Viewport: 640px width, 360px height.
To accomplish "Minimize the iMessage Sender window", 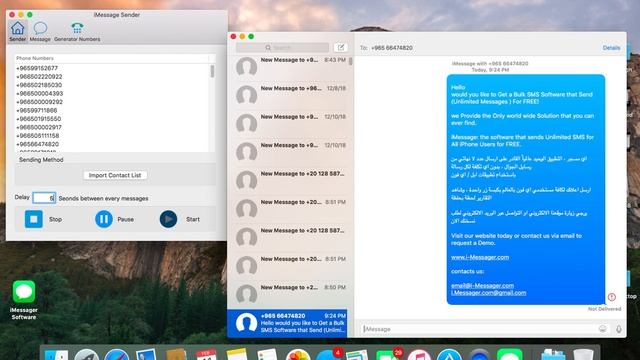I will (21, 15).
